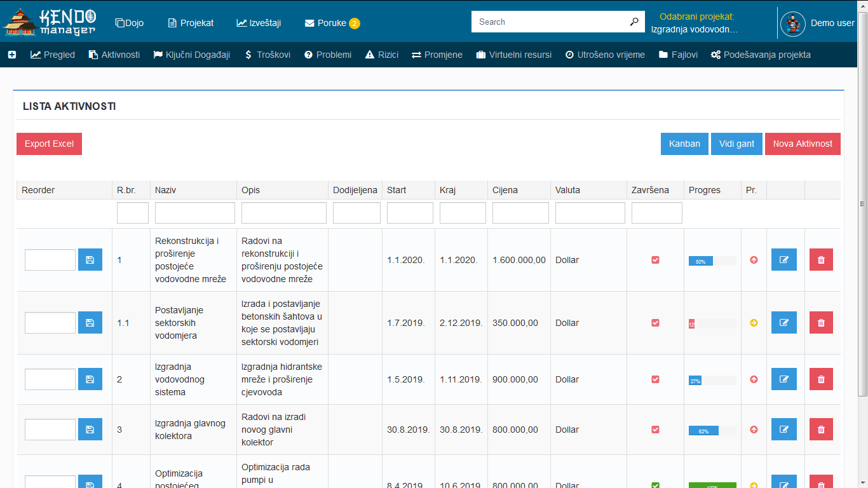The width and height of the screenshot is (868, 488).
Task: Click the Naziv column filter box
Action: tap(195, 213)
